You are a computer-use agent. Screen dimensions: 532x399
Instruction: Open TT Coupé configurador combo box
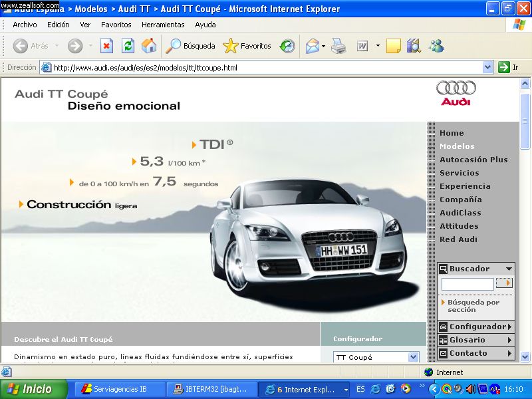[x=376, y=357]
